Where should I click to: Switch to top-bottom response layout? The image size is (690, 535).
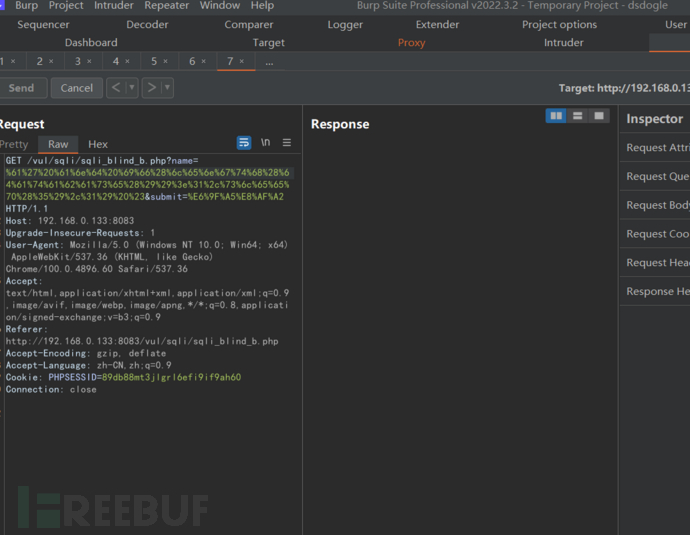coord(577,116)
